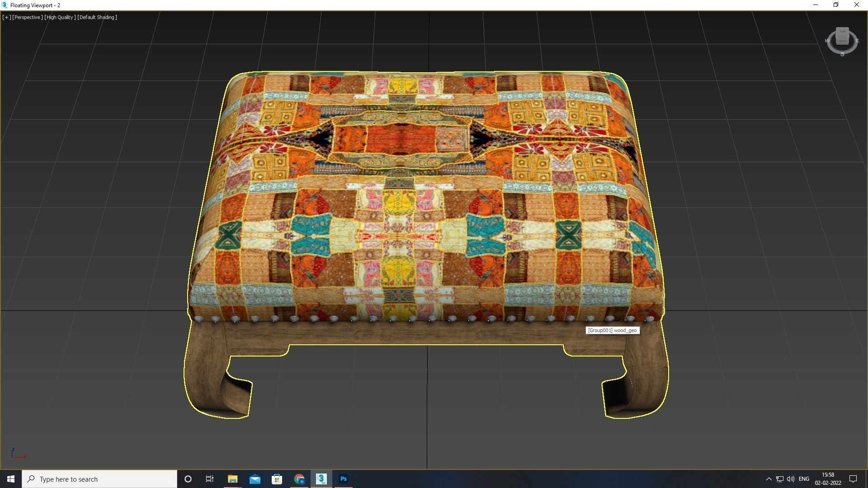Open File Explorer from the taskbar
Image resolution: width=868 pixels, height=488 pixels.
232,479
